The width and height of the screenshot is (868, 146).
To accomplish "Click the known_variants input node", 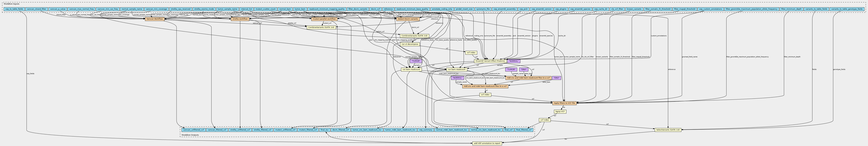I will 634,9.
